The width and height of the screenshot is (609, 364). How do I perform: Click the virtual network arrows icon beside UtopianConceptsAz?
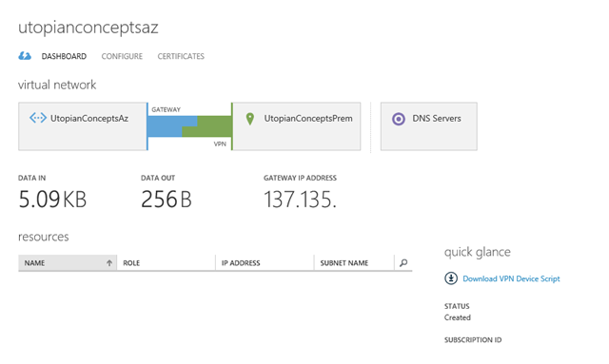38,118
